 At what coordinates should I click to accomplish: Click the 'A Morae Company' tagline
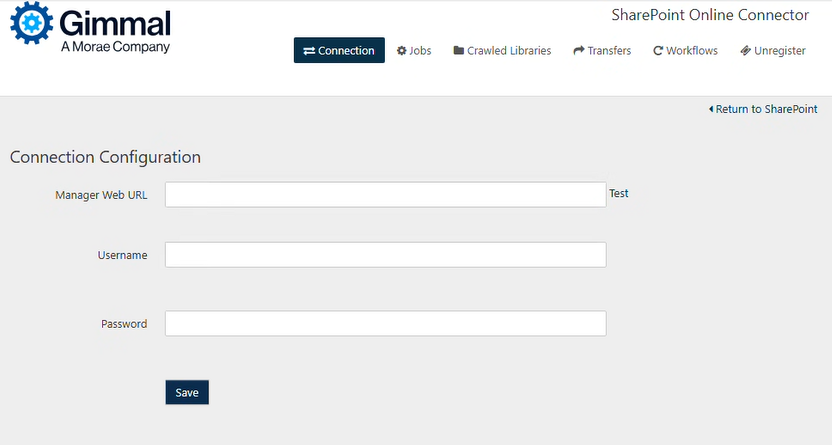tap(115, 47)
